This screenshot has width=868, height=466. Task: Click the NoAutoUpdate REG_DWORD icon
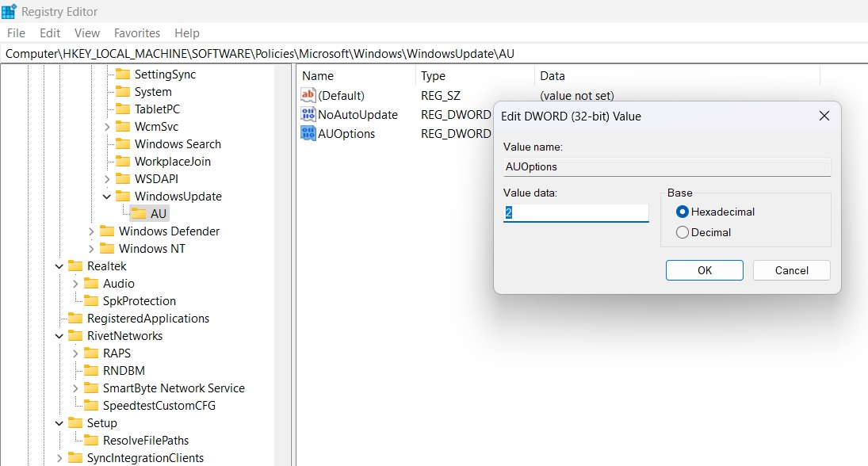click(x=307, y=114)
